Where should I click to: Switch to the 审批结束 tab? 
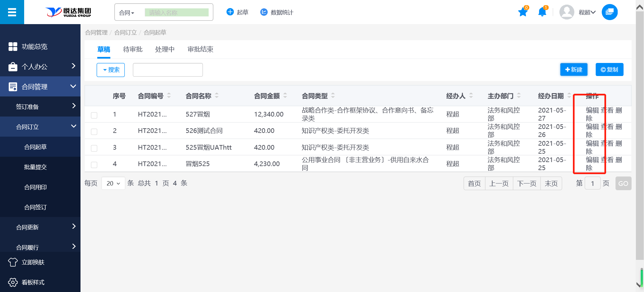pyautogui.click(x=200, y=49)
